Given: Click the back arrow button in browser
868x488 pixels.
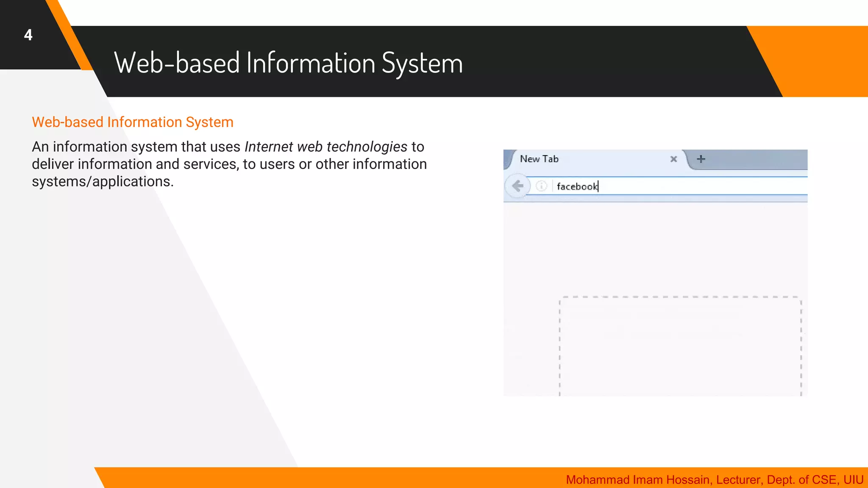Looking at the screenshot, I should (x=517, y=186).
